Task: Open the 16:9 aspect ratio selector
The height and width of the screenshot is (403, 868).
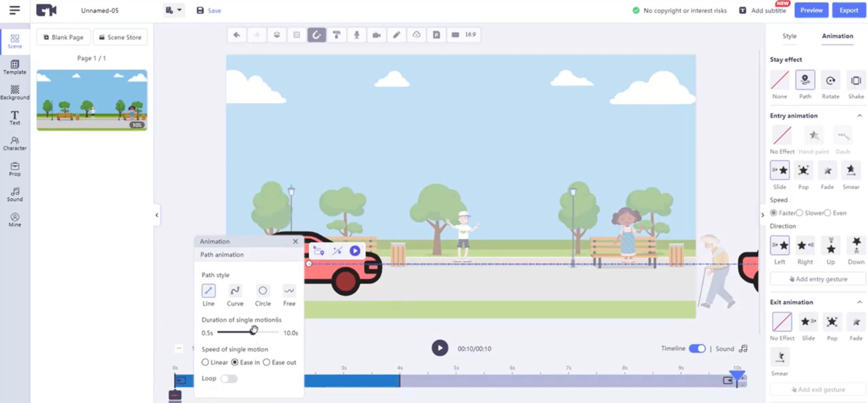Action: click(x=464, y=35)
